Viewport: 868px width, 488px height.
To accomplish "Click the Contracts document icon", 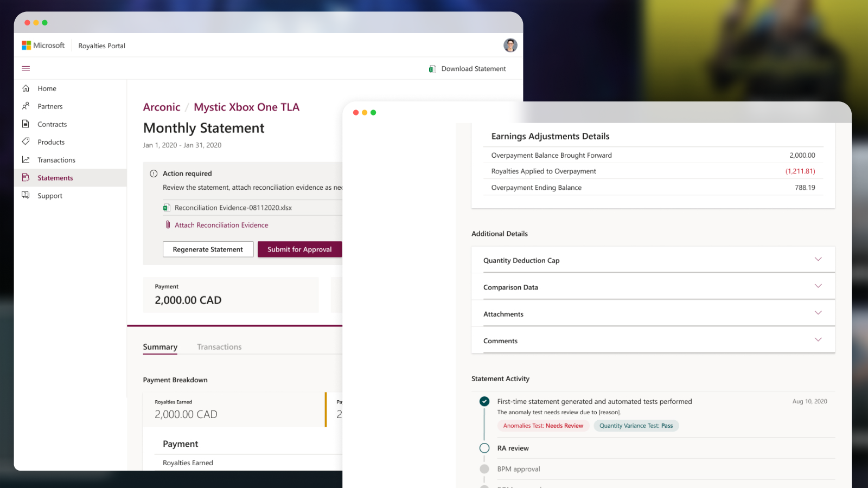I will [x=25, y=124].
